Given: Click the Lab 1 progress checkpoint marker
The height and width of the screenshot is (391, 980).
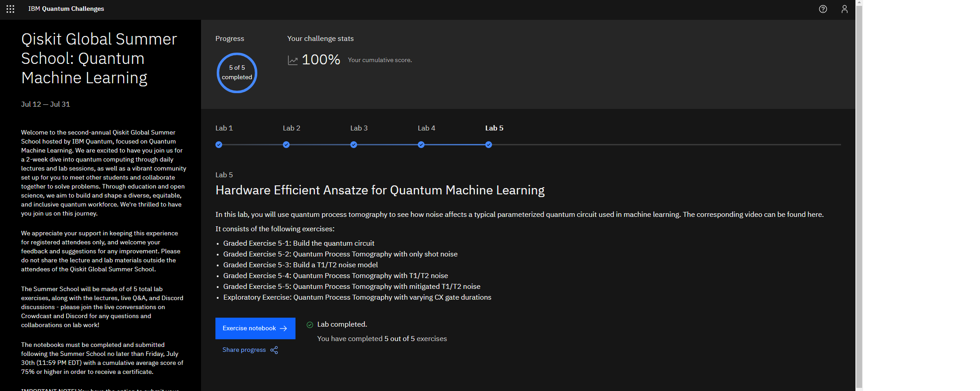Looking at the screenshot, I should point(219,145).
